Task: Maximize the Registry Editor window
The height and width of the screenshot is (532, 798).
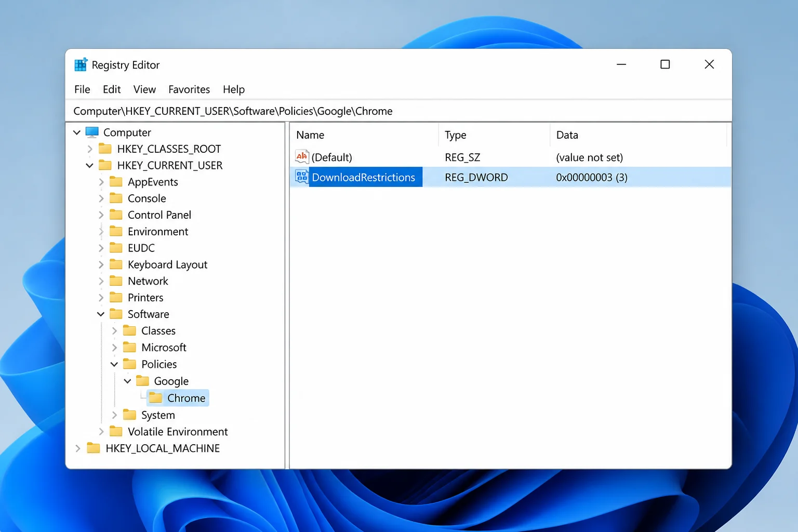Action: click(665, 64)
